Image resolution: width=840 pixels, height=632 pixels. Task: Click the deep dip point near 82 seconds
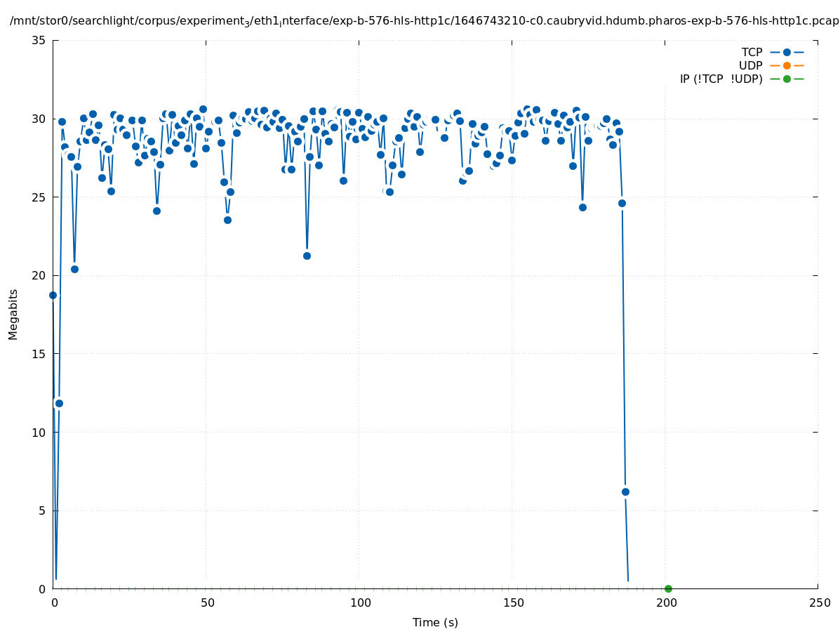[x=307, y=256]
